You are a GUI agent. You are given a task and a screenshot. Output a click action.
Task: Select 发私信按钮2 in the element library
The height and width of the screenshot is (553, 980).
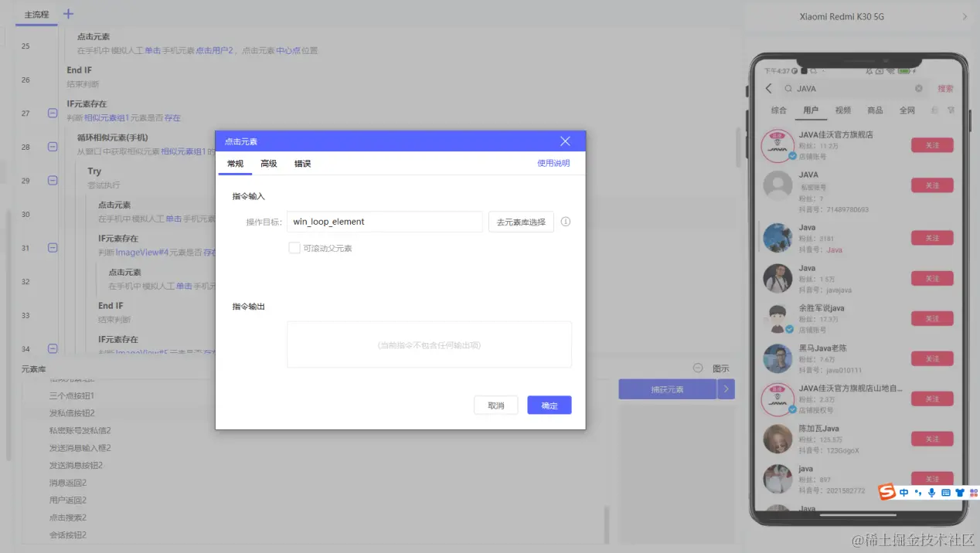pos(72,413)
